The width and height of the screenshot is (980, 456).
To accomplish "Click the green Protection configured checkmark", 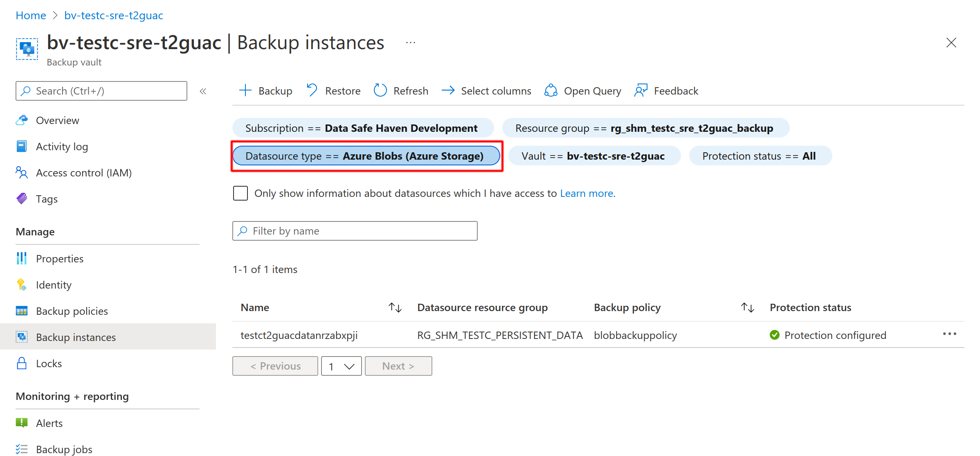I will point(775,335).
